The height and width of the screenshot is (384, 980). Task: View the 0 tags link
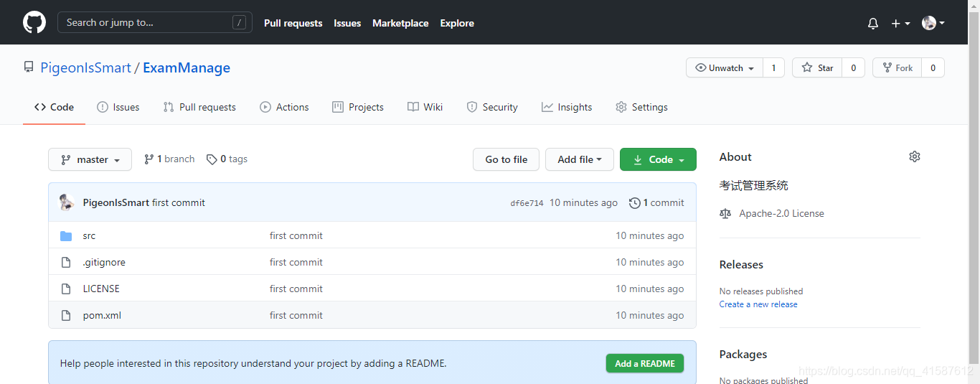click(x=227, y=159)
